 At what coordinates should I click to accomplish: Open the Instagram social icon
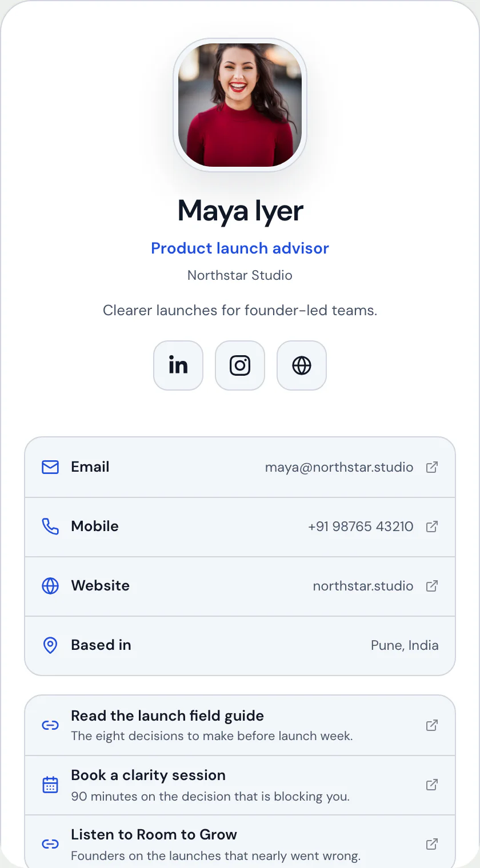click(240, 365)
